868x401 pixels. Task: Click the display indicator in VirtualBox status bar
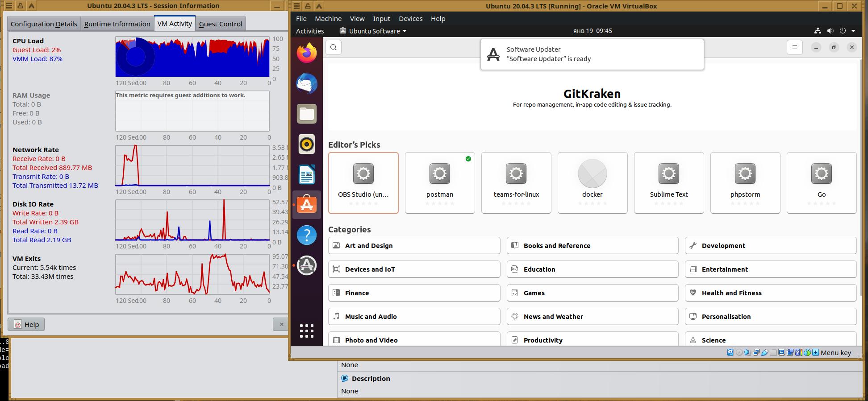pos(781,352)
